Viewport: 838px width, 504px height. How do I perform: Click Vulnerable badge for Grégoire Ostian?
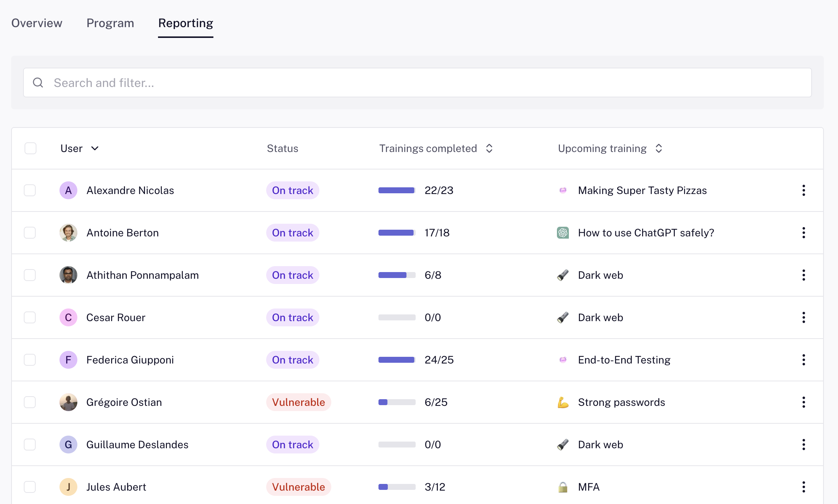299,402
